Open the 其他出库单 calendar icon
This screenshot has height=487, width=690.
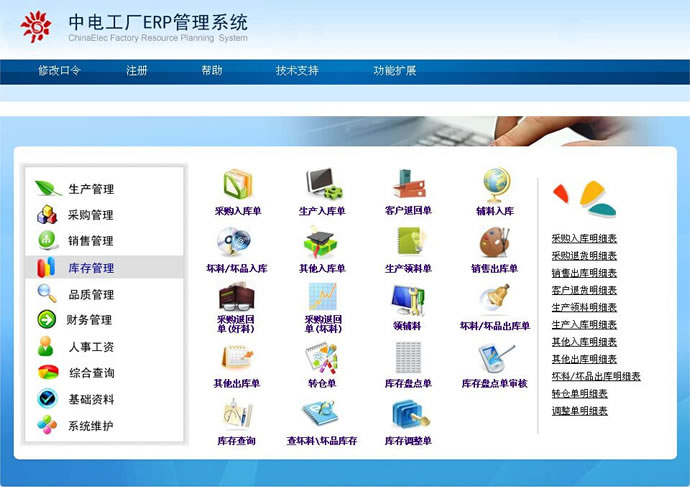tap(237, 357)
